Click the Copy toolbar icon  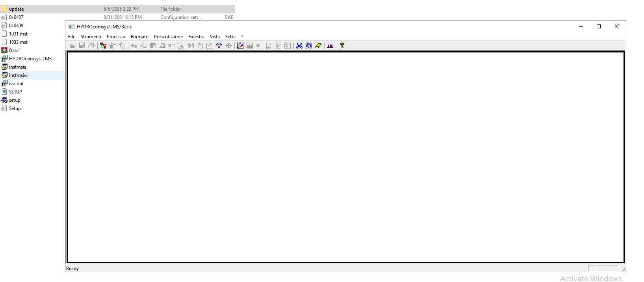tap(143, 46)
